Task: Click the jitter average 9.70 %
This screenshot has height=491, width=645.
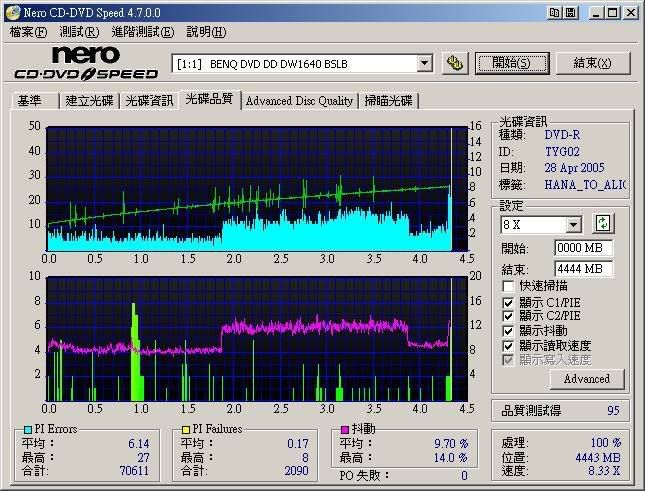Action: [x=451, y=444]
